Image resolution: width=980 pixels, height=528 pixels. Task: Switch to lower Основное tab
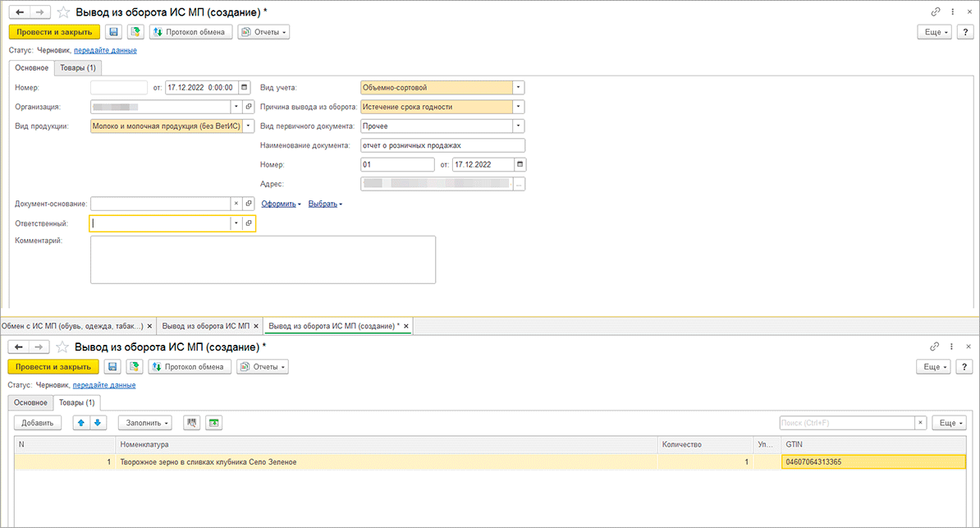pyautogui.click(x=30, y=402)
